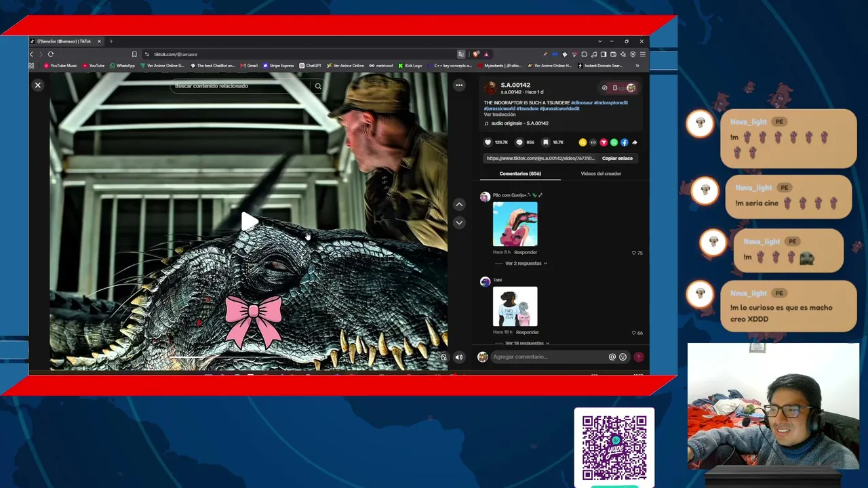The image size is (868, 488).
Task: Open the metricool bookmark
Action: click(x=382, y=66)
